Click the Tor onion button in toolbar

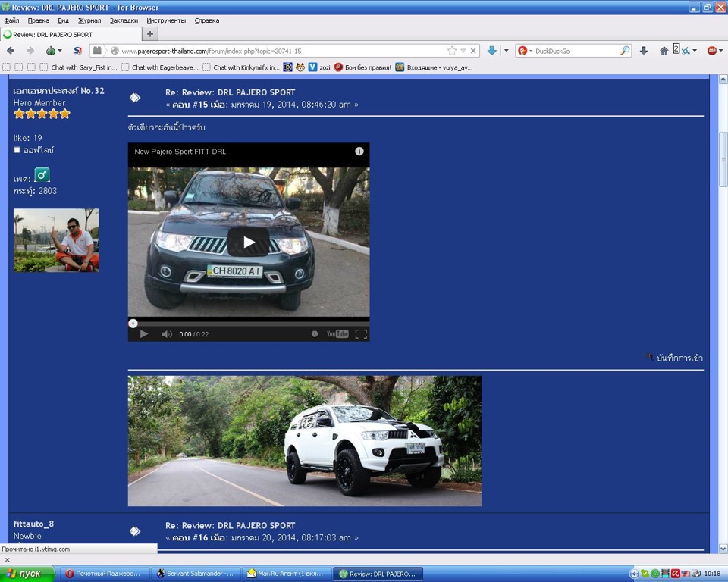(x=50, y=51)
